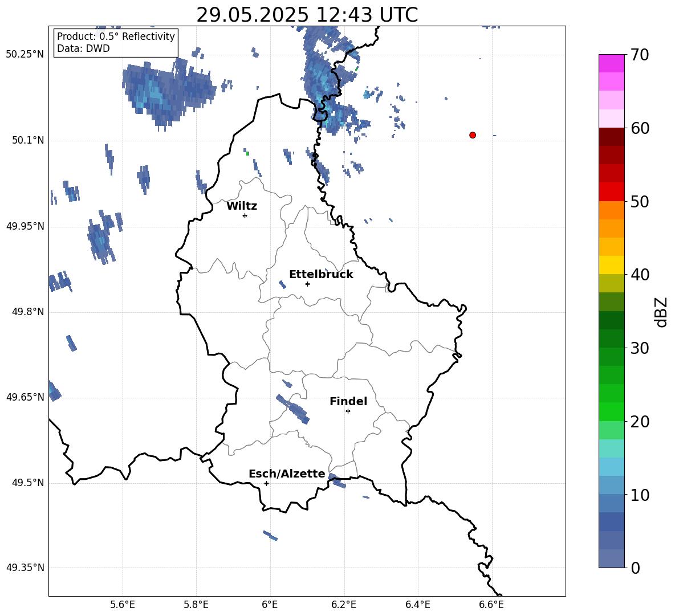Click the 6.6°E longitude label

(491, 605)
